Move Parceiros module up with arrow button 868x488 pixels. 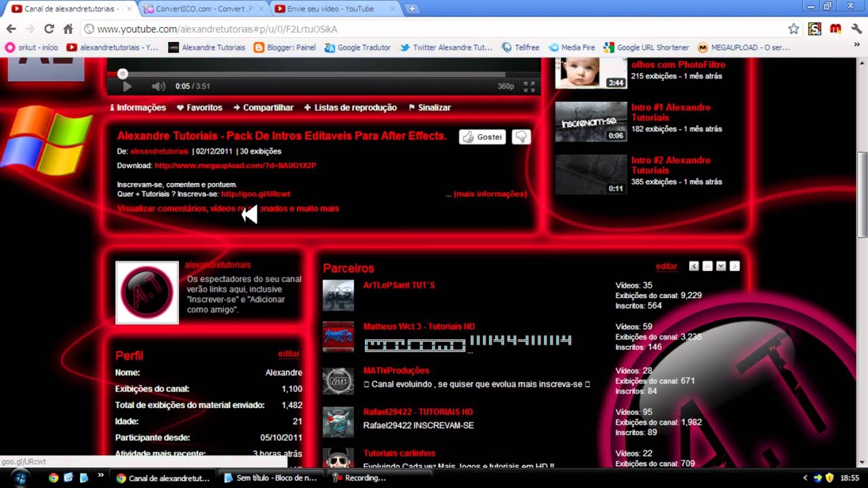pyautogui.click(x=707, y=266)
